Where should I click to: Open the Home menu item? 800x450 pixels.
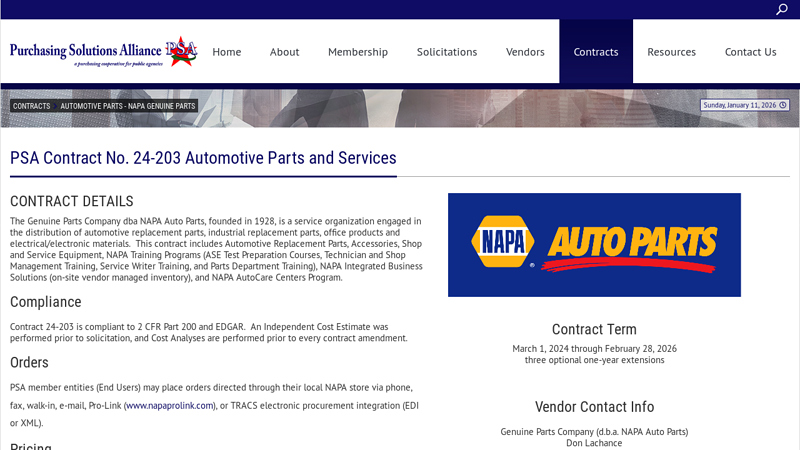(x=227, y=52)
